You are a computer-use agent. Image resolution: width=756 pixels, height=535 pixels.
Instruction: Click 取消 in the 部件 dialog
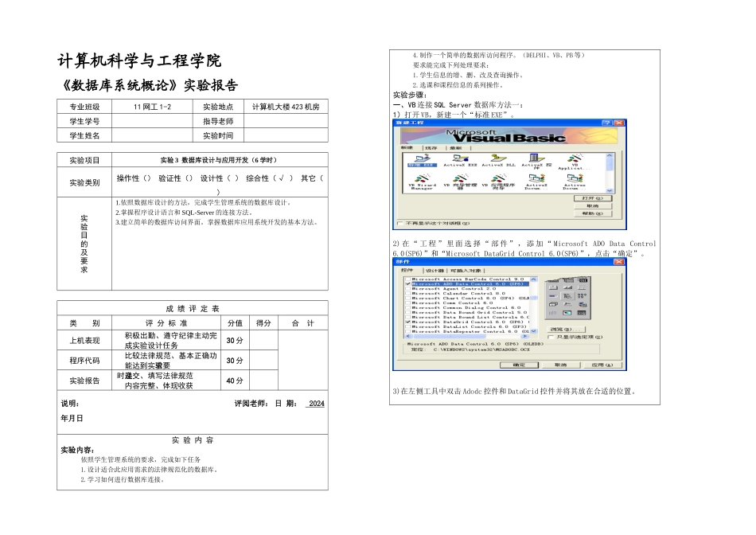561,365
